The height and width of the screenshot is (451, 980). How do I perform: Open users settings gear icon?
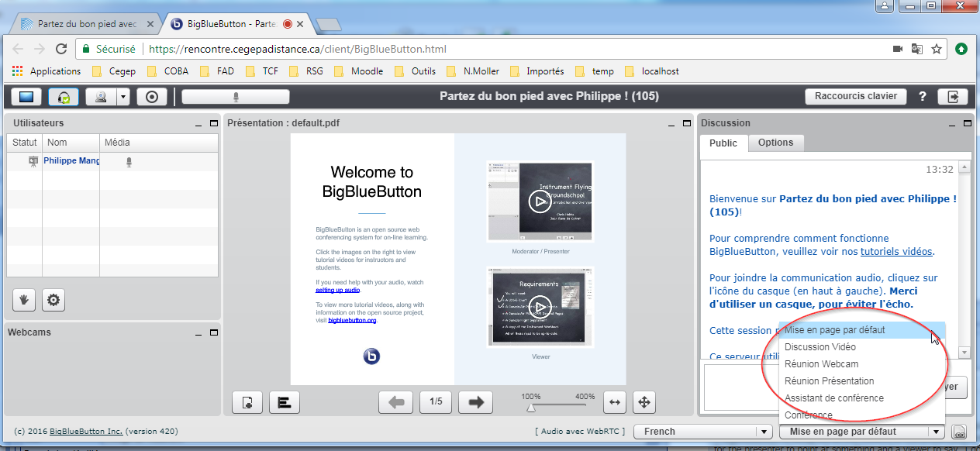pos(53,300)
